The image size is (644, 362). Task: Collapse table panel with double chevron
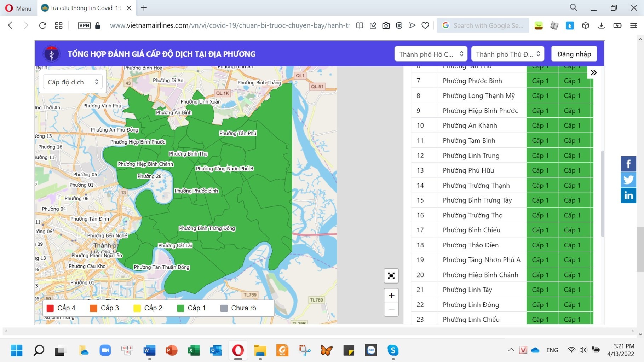[x=593, y=73]
